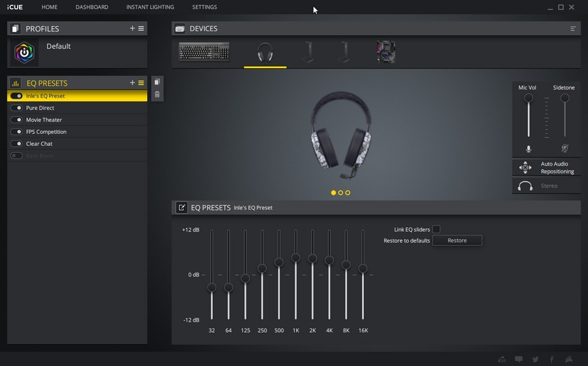Toggle the Bass Boost preset switch

coord(16,156)
